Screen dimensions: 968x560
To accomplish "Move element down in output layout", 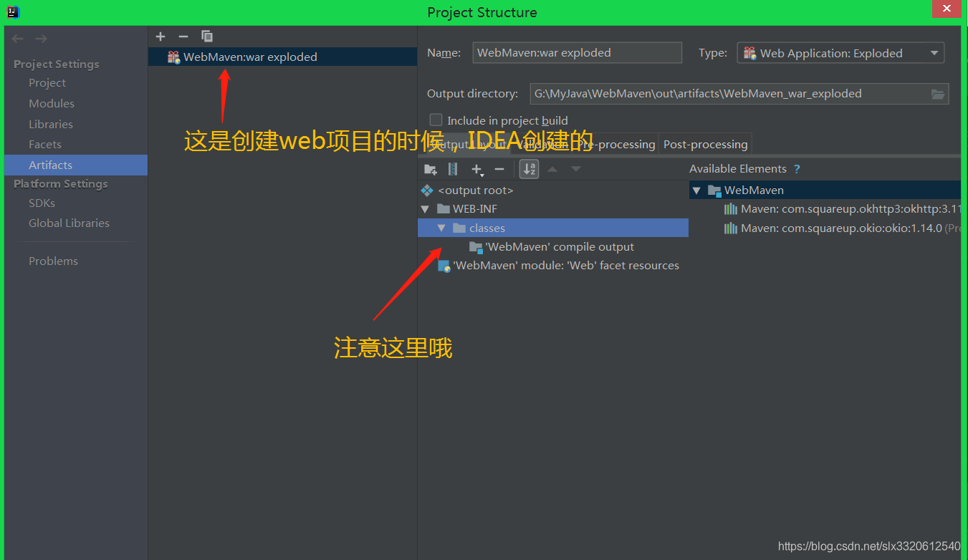I will (575, 169).
